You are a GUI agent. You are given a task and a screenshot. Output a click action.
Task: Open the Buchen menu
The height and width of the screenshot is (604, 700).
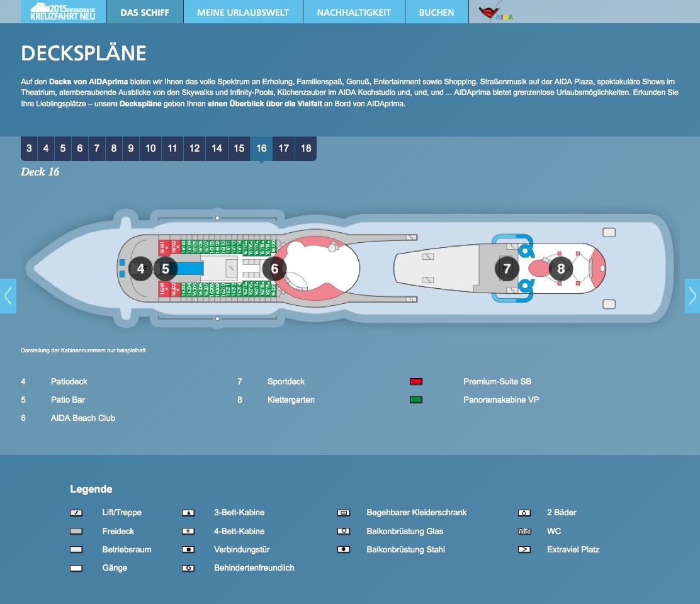(x=436, y=13)
